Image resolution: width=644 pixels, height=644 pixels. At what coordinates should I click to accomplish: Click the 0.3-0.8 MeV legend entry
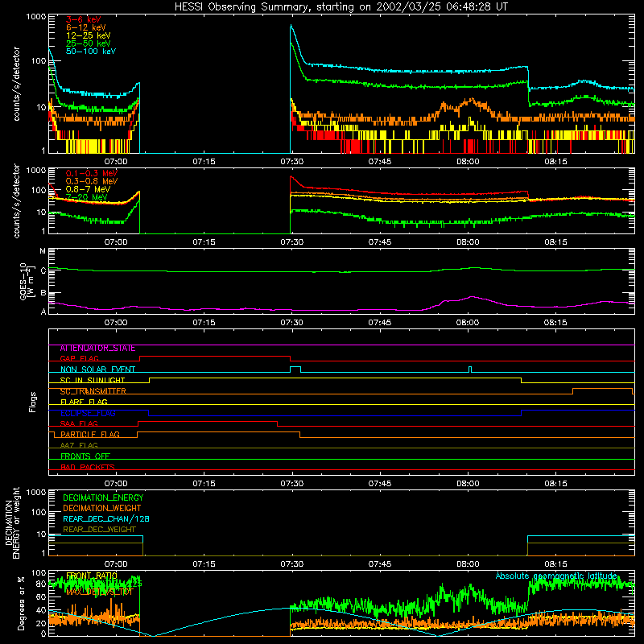pyautogui.click(x=92, y=182)
